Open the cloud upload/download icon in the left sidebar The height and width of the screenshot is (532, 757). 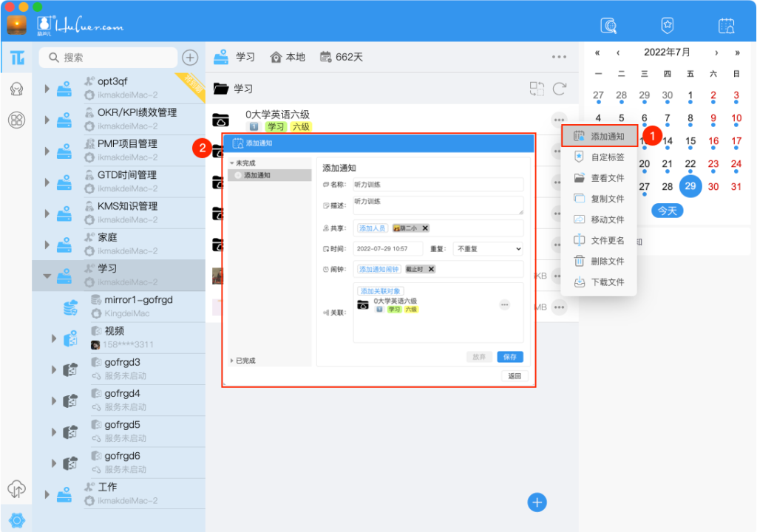17,489
